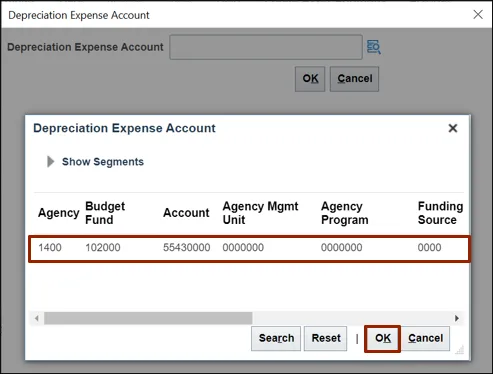Select the Agency Program 0000000 cell
The width and height of the screenshot is (493, 374).
point(341,247)
